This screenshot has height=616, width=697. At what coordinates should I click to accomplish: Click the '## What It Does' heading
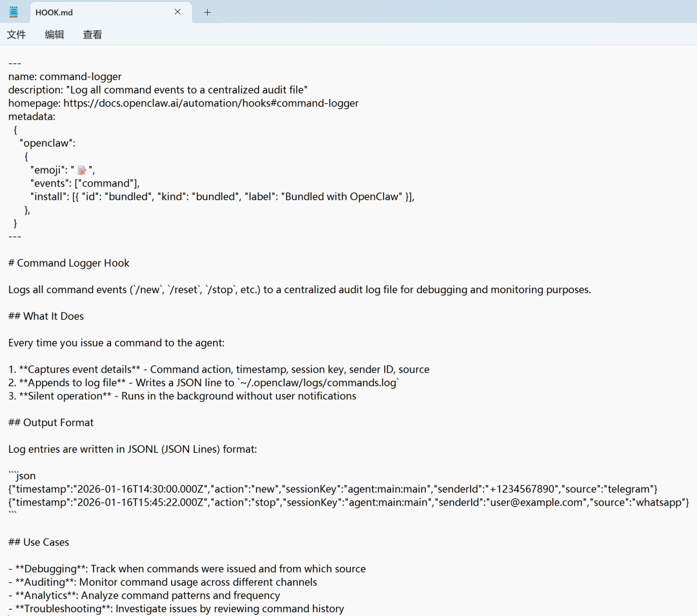tap(46, 316)
